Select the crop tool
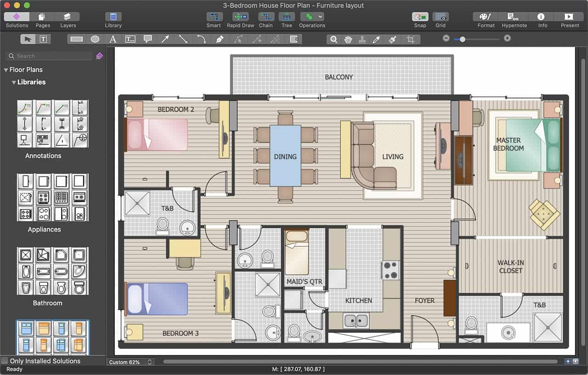The height and width of the screenshot is (375, 588). tap(411, 40)
